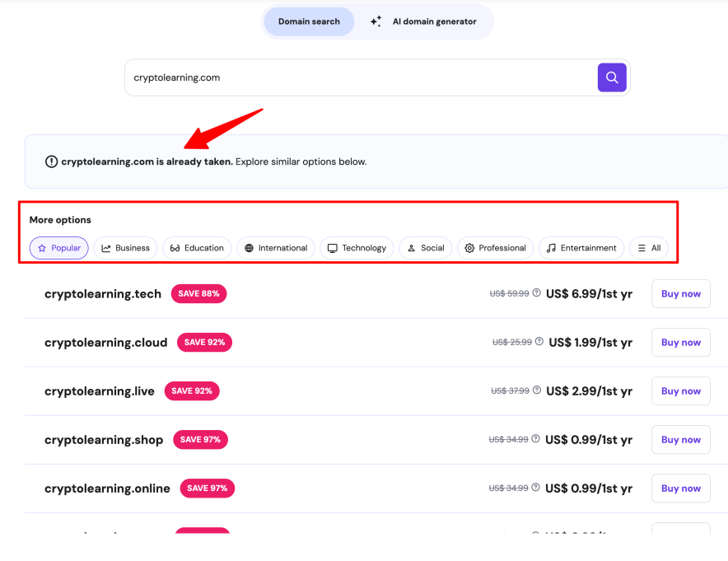The height and width of the screenshot is (561, 728).
Task: Click the glasses icon on the Education filter
Action: (174, 247)
